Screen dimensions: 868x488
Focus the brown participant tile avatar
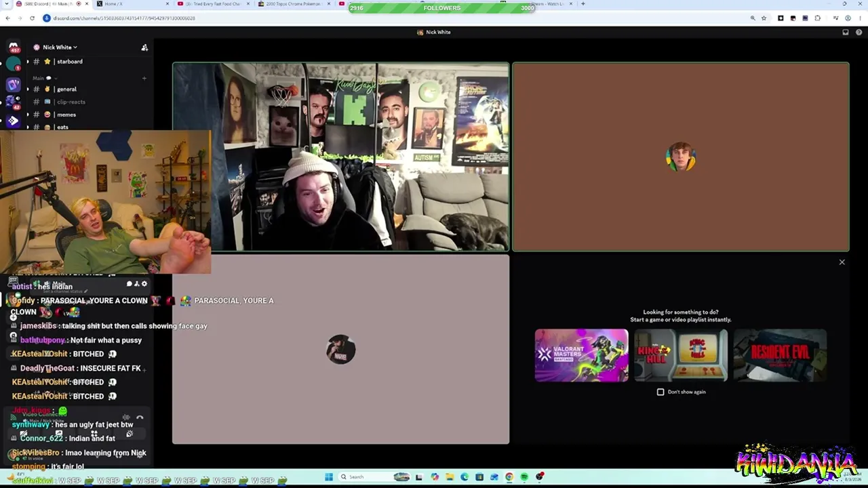681,157
